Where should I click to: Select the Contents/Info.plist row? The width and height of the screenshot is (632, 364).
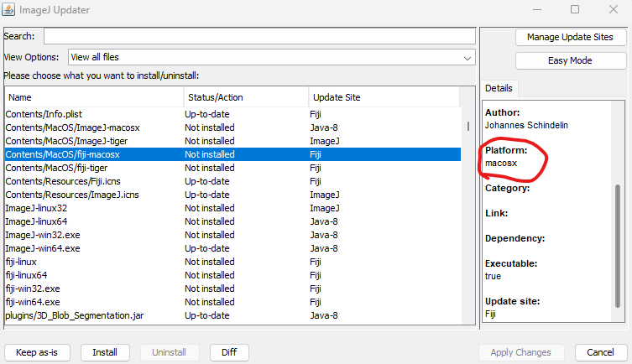(x=232, y=114)
